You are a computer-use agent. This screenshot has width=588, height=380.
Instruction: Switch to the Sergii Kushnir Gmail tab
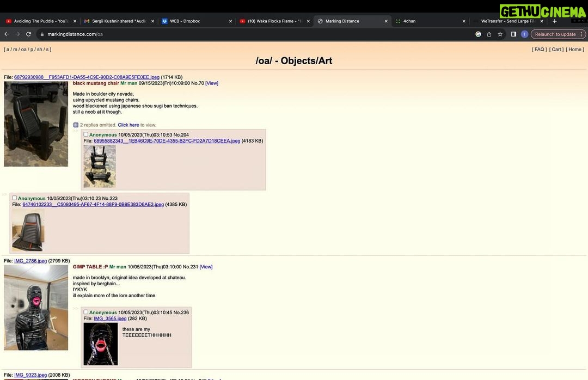119,21
